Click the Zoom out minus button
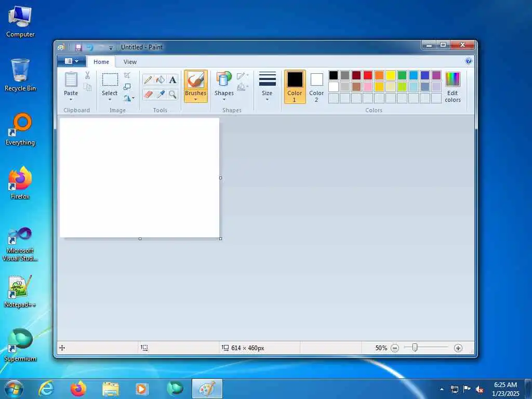 (395, 348)
